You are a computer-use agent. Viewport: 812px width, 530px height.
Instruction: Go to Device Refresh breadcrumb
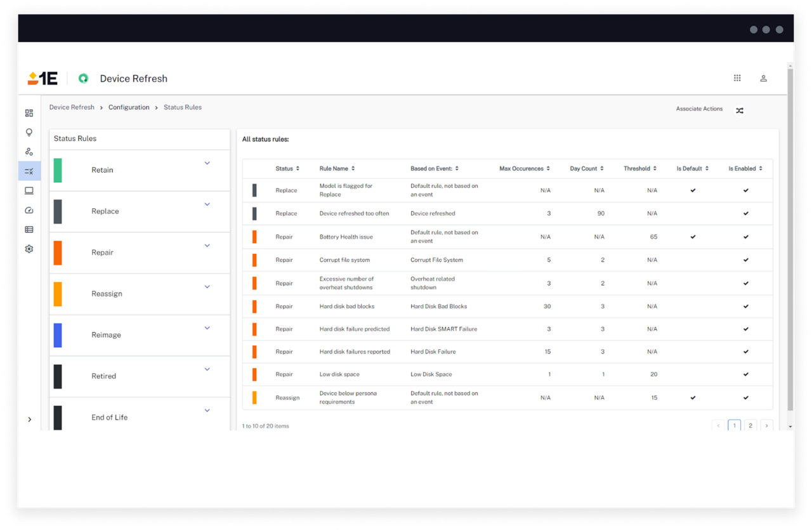tap(72, 107)
